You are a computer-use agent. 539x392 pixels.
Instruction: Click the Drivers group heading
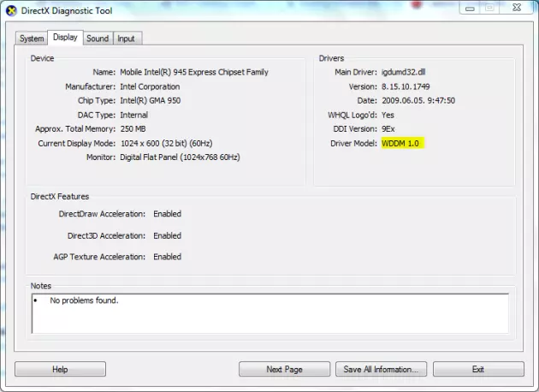(x=331, y=58)
